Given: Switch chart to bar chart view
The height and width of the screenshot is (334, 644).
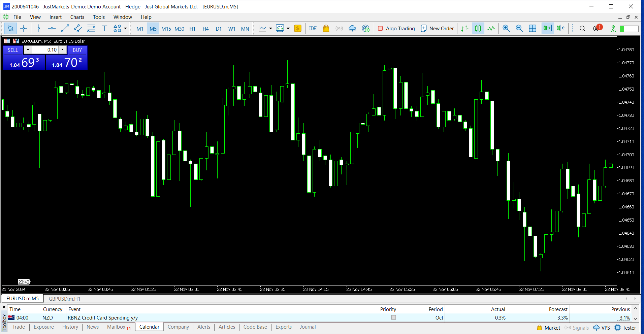Looking at the screenshot, I should (465, 29).
